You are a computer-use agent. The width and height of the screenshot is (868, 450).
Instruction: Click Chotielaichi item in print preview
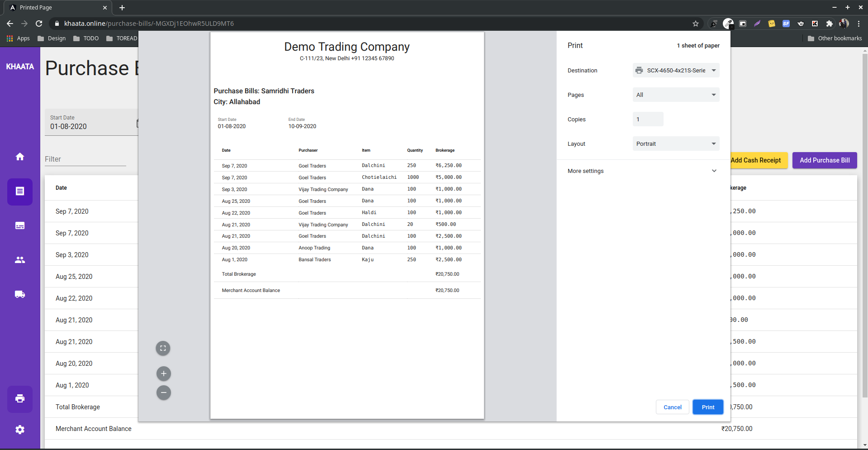point(379,177)
